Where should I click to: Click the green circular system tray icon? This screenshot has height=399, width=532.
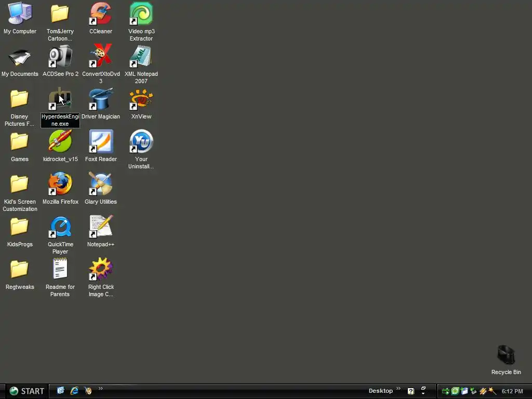(455, 391)
